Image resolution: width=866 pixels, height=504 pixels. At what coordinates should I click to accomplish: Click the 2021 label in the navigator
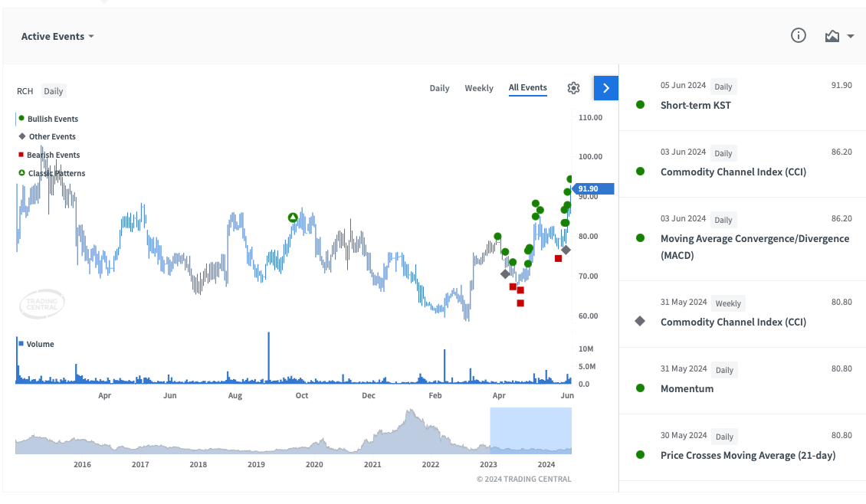372,465
